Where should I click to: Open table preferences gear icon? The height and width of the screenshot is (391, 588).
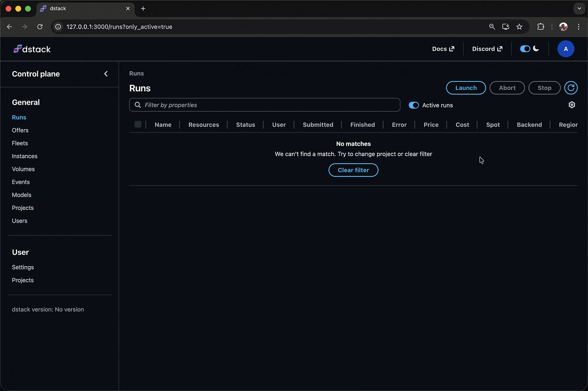[x=571, y=105]
